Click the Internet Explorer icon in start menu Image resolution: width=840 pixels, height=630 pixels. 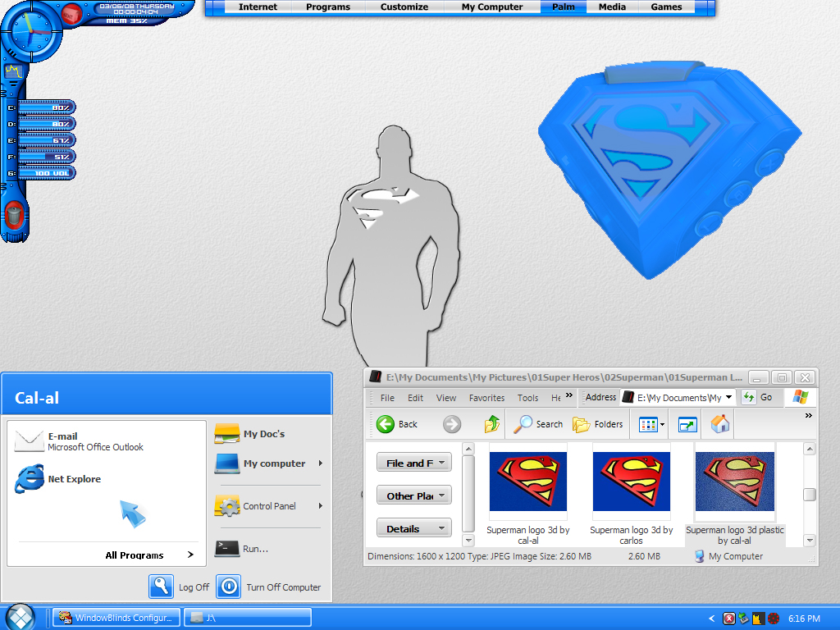coord(29,478)
